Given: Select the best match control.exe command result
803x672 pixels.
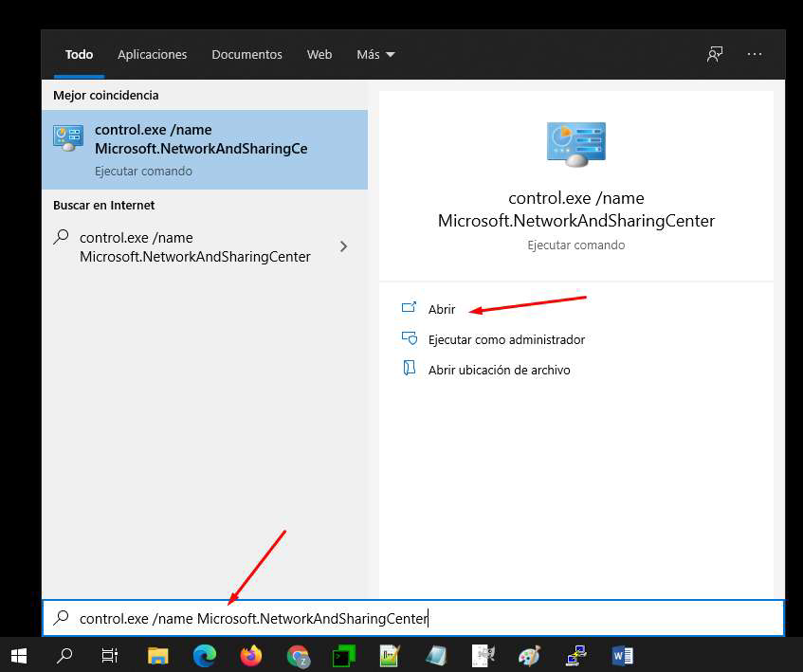Looking at the screenshot, I should click(205, 150).
